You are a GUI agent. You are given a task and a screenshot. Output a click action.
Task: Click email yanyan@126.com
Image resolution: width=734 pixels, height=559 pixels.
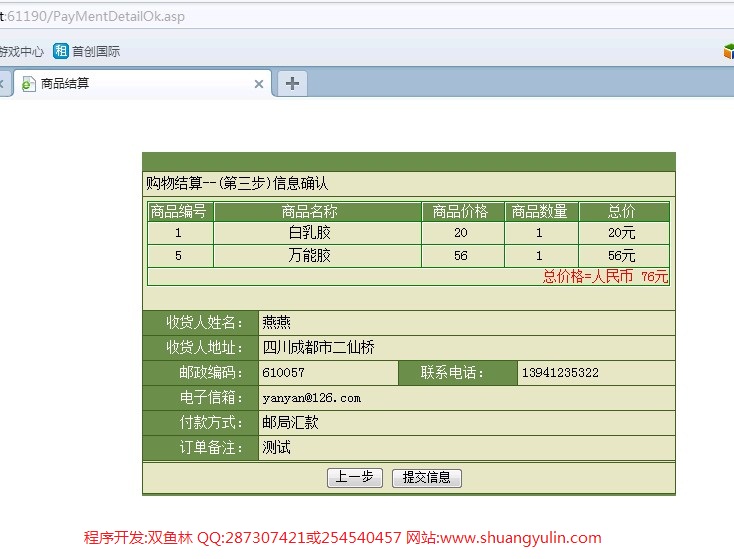[312, 398]
